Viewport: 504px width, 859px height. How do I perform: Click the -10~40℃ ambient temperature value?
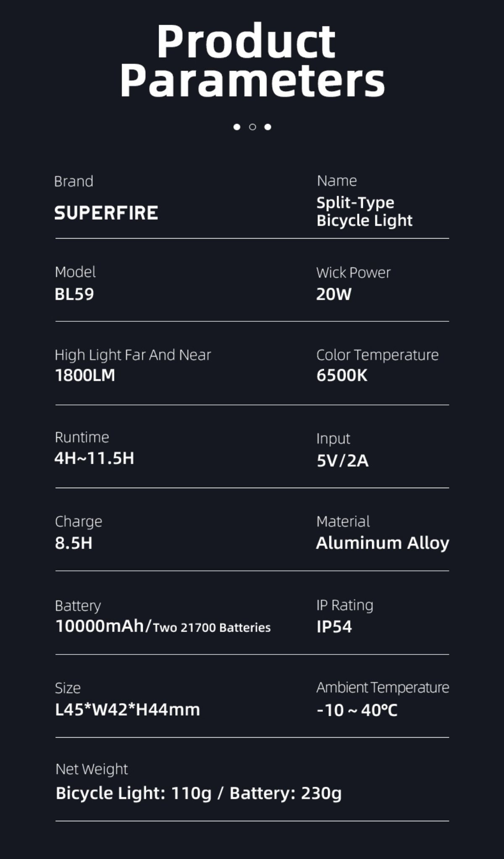[357, 710]
